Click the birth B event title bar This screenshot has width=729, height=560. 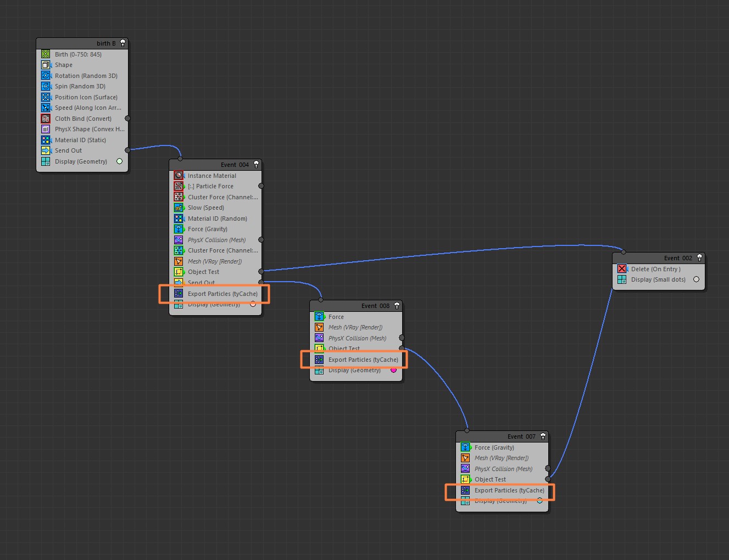tap(82, 43)
